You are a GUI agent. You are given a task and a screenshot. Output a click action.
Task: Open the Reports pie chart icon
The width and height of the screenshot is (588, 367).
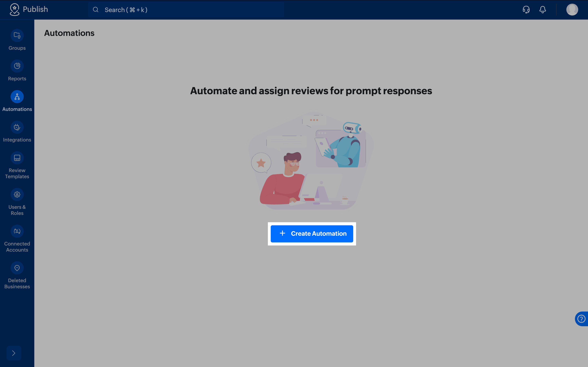point(17,66)
